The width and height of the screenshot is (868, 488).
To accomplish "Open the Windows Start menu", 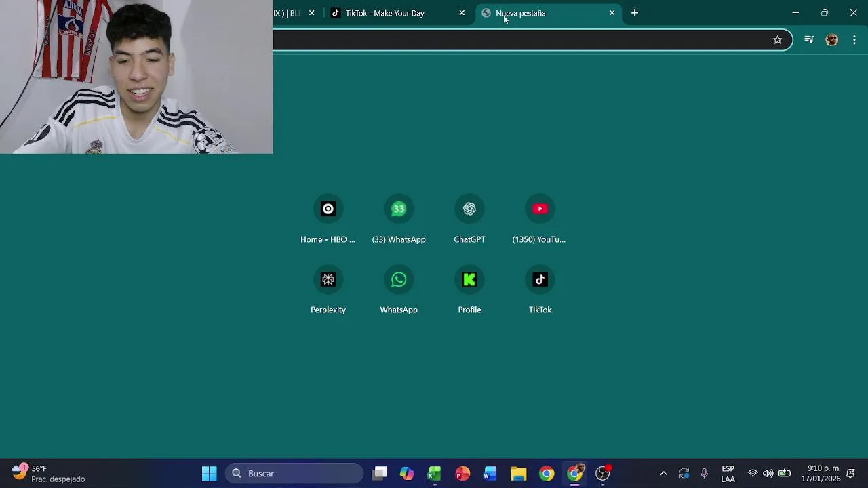I will [x=210, y=474].
